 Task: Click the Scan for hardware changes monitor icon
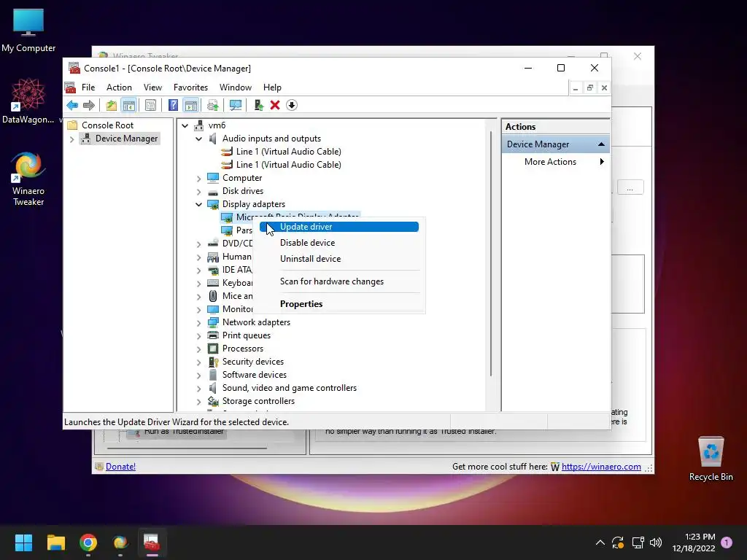236,105
